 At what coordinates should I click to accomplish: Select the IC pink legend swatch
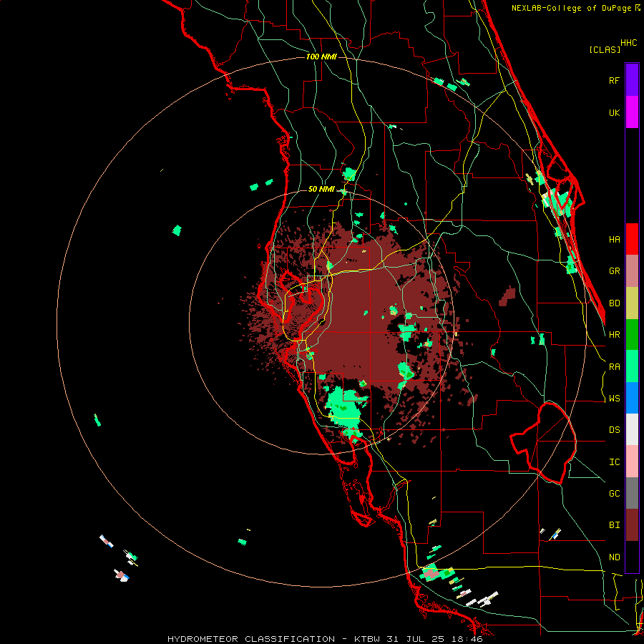pyautogui.click(x=632, y=462)
